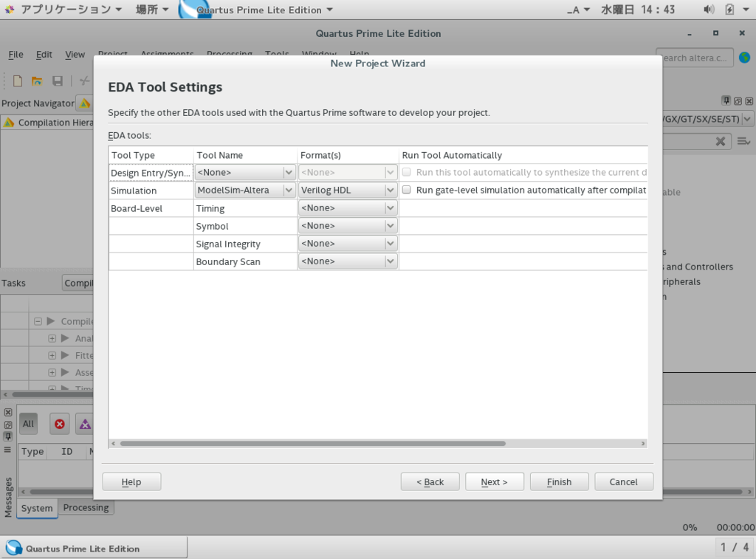Open the Tasks Compil flow dropdown
Screen dimensions: 756x559
78,283
